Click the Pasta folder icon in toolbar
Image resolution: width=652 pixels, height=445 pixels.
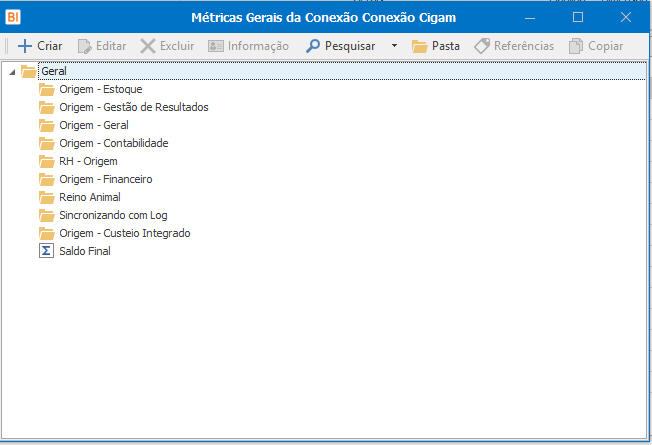[x=420, y=46]
